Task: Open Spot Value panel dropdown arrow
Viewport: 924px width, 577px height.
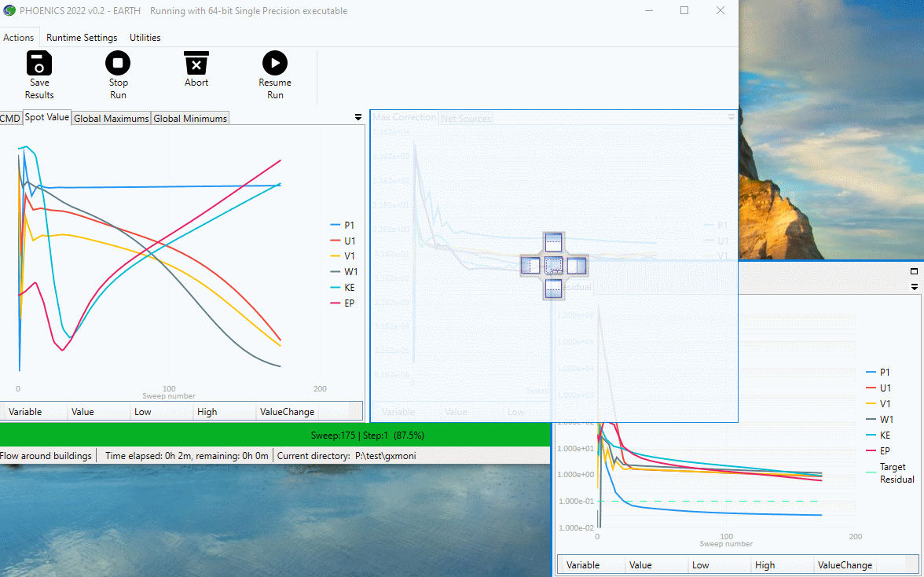Action: tap(359, 117)
